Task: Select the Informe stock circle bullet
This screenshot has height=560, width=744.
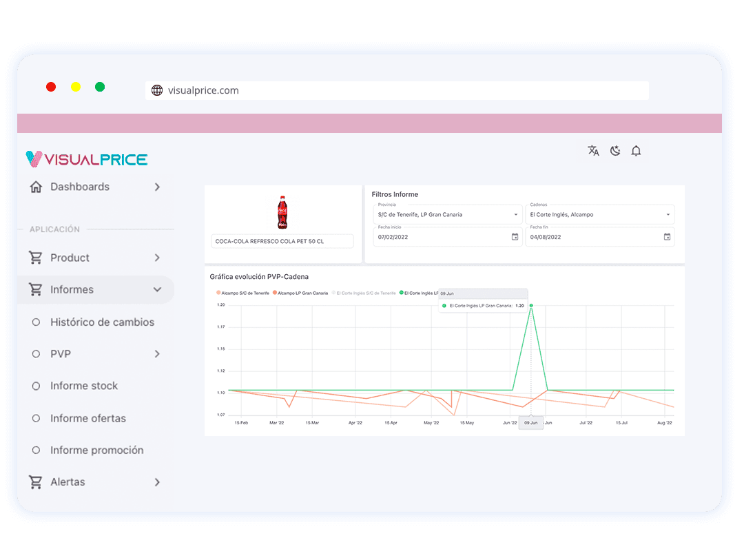Action: coord(36,386)
